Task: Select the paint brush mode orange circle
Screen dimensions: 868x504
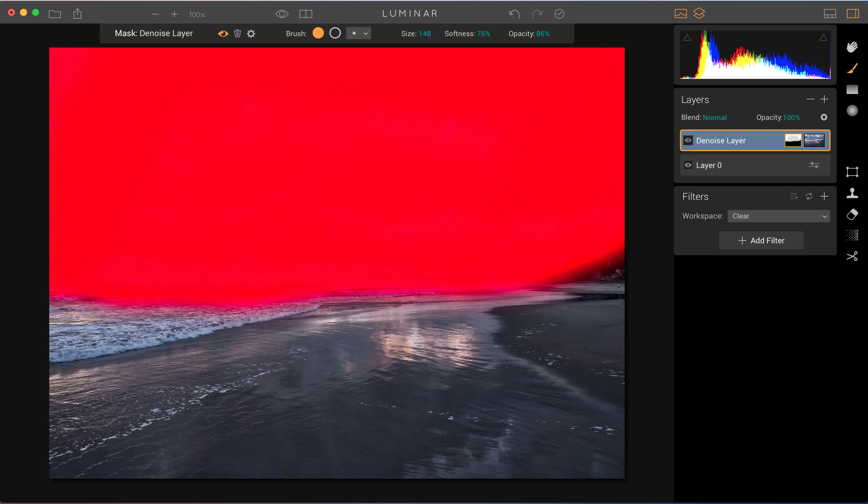Action: [318, 33]
